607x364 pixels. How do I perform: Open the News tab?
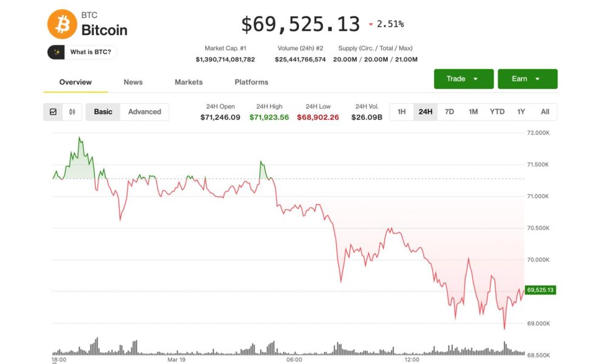pyautogui.click(x=133, y=82)
